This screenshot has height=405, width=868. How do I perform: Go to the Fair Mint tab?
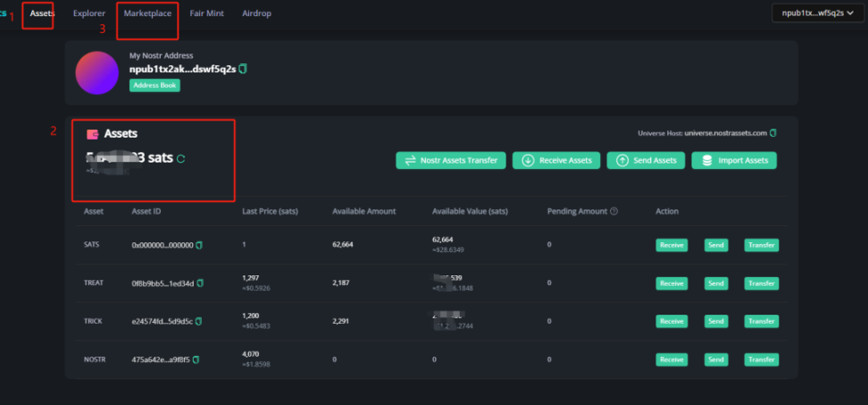coord(207,13)
